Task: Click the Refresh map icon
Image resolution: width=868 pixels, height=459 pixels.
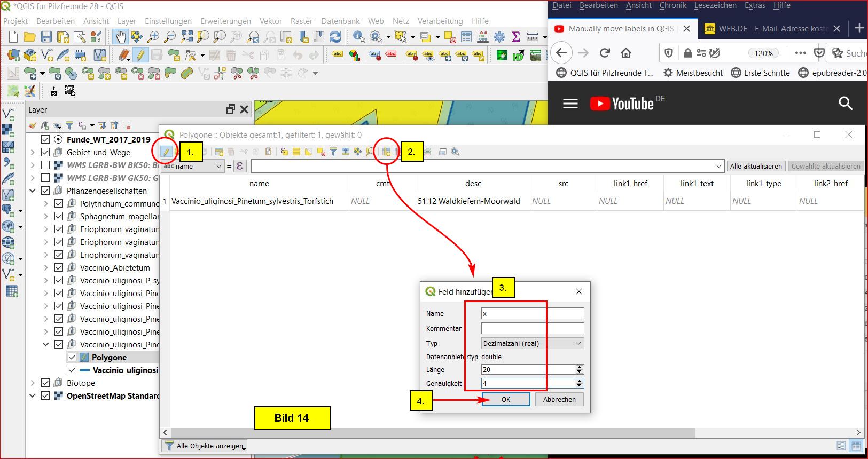Action: [x=335, y=37]
